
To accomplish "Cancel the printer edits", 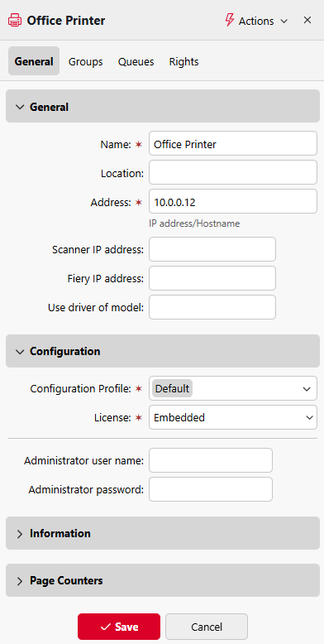I will [207, 627].
